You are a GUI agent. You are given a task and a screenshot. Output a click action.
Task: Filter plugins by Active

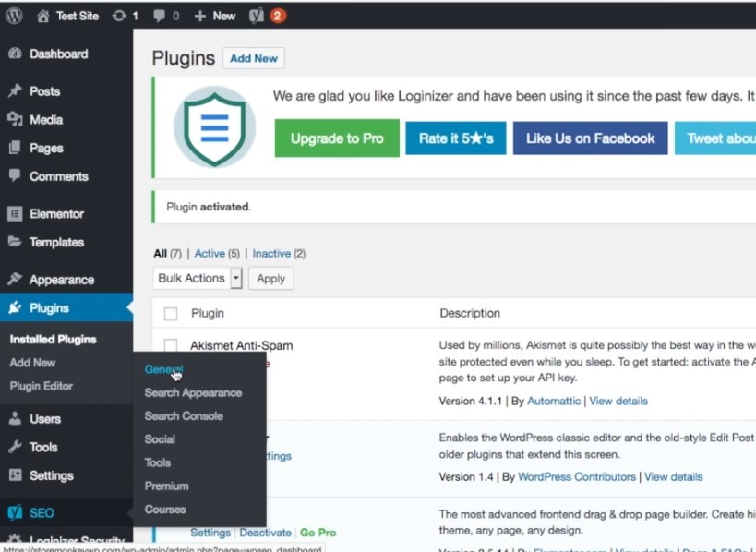coord(210,254)
